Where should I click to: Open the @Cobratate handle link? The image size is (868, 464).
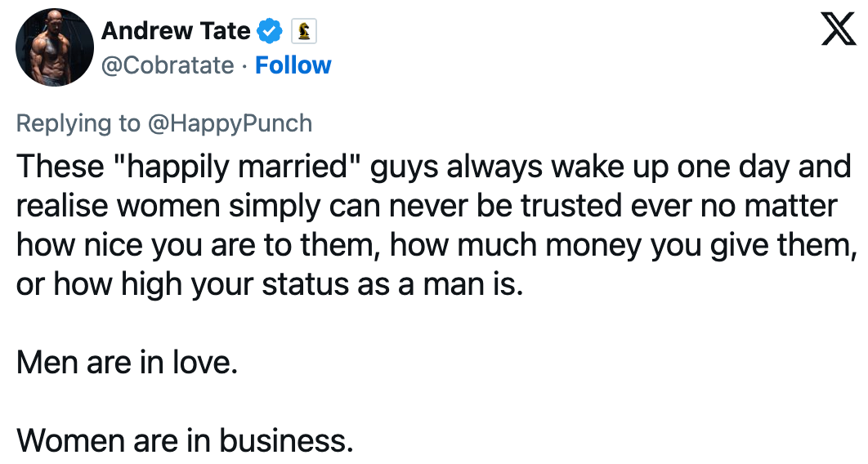(168, 65)
